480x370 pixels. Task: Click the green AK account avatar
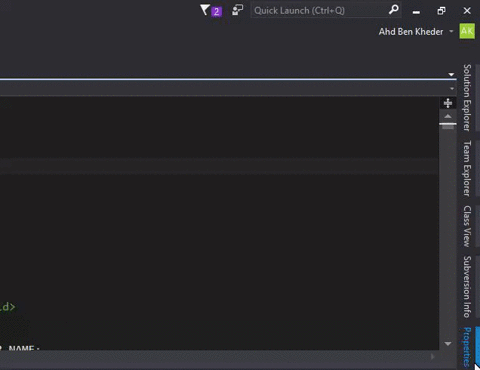click(x=467, y=31)
